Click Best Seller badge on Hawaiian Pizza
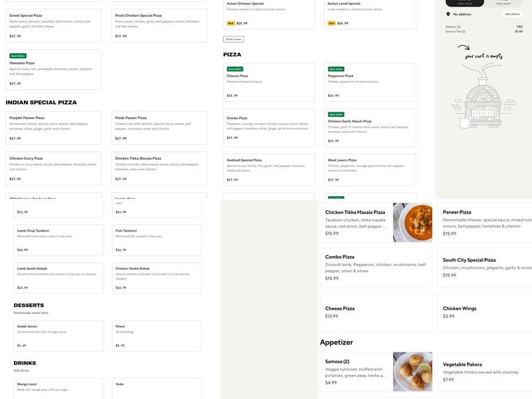This screenshot has width=532, height=399. 18,56
